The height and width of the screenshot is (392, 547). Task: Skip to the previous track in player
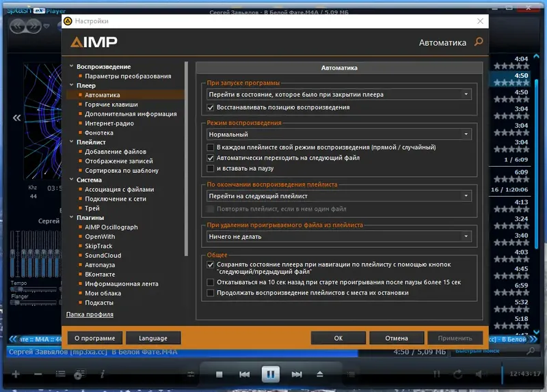[245, 374]
